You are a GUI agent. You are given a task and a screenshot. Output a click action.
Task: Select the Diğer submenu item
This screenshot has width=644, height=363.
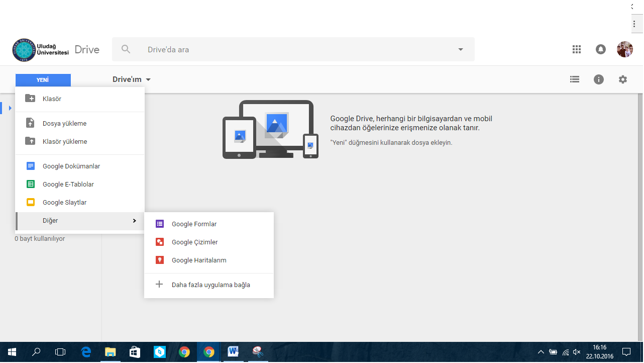click(80, 221)
